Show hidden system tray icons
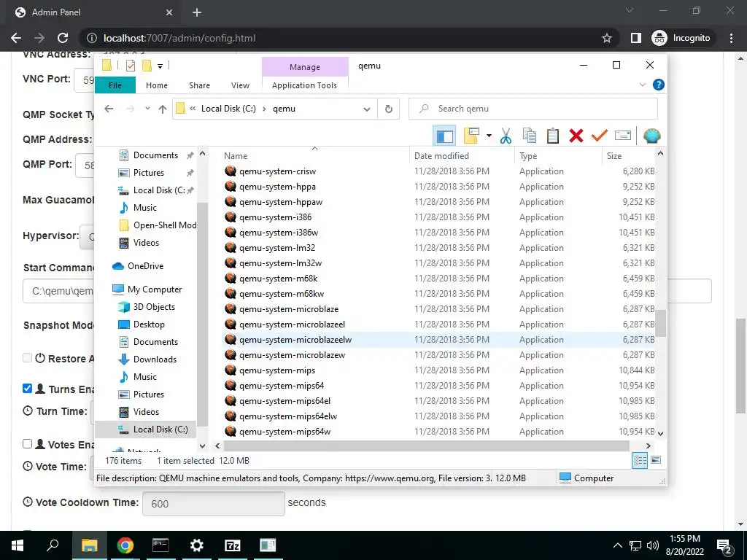 click(617, 545)
